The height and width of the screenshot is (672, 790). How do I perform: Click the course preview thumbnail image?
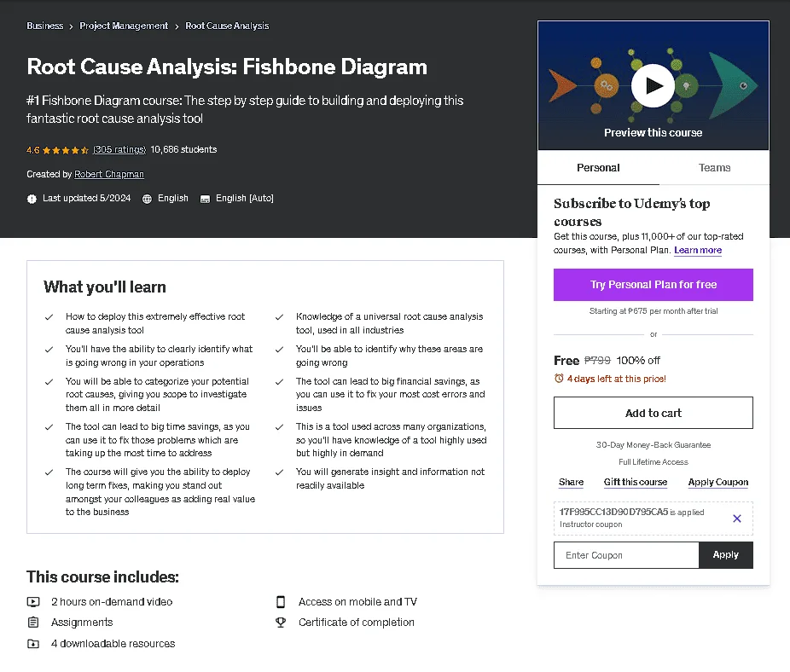[653, 85]
